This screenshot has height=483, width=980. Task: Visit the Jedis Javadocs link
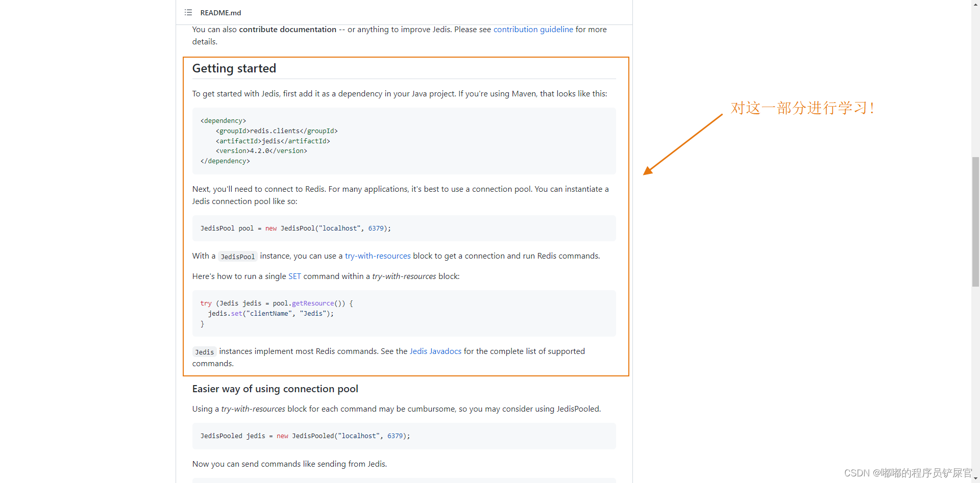(435, 351)
